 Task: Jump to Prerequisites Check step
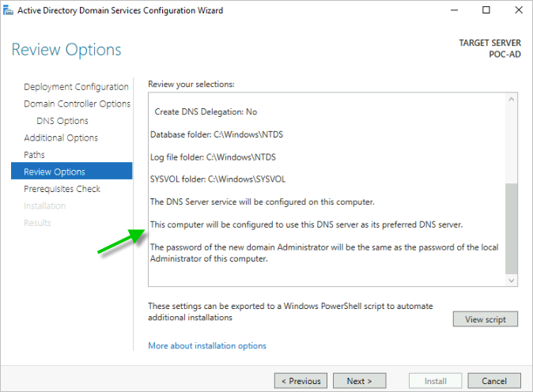click(62, 189)
